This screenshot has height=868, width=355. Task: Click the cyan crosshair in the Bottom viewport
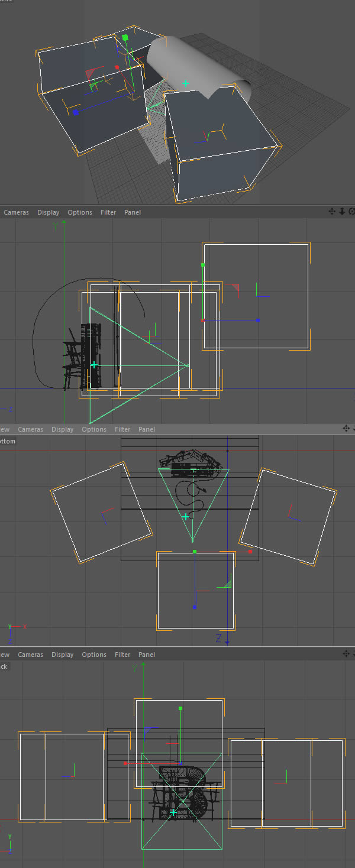pyautogui.click(x=186, y=517)
